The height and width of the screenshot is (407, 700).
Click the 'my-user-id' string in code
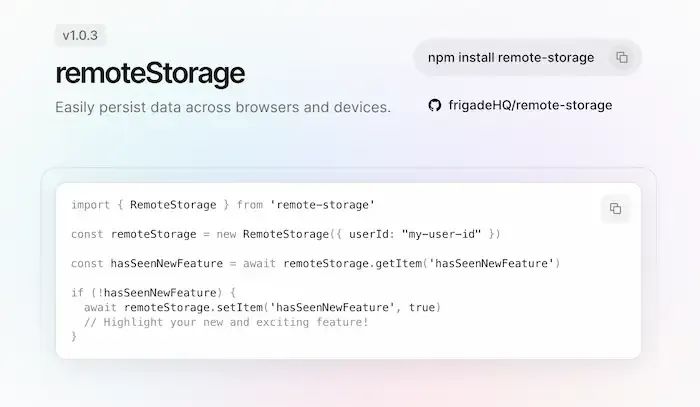pyautogui.click(x=441, y=234)
